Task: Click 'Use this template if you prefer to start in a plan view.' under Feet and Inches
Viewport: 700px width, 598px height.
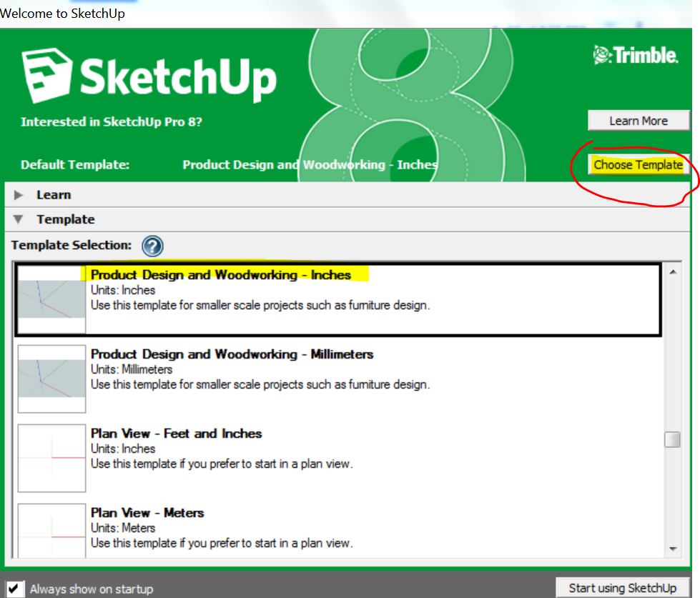Action: [x=222, y=464]
